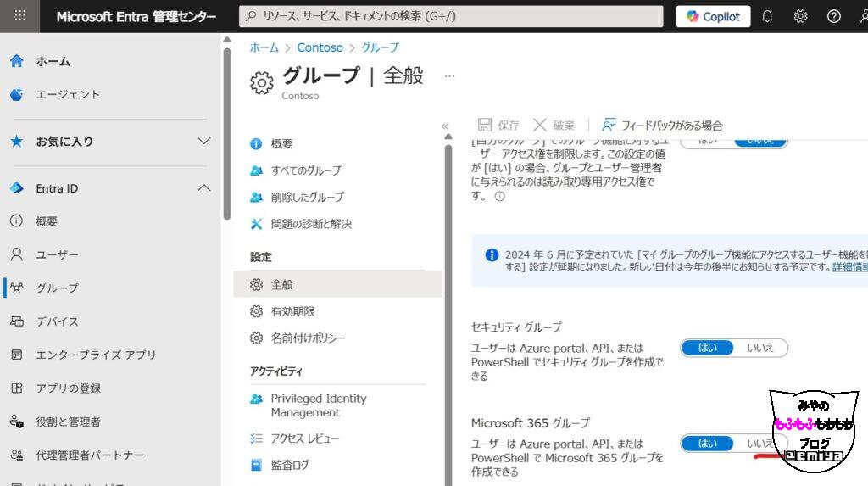
Task: Click the Entra ID diamond icon
Action: coord(17,188)
